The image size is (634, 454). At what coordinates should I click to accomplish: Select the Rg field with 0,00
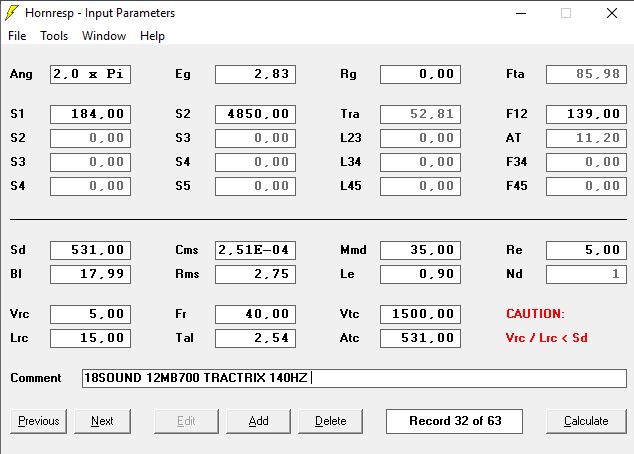(x=420, y=74)
